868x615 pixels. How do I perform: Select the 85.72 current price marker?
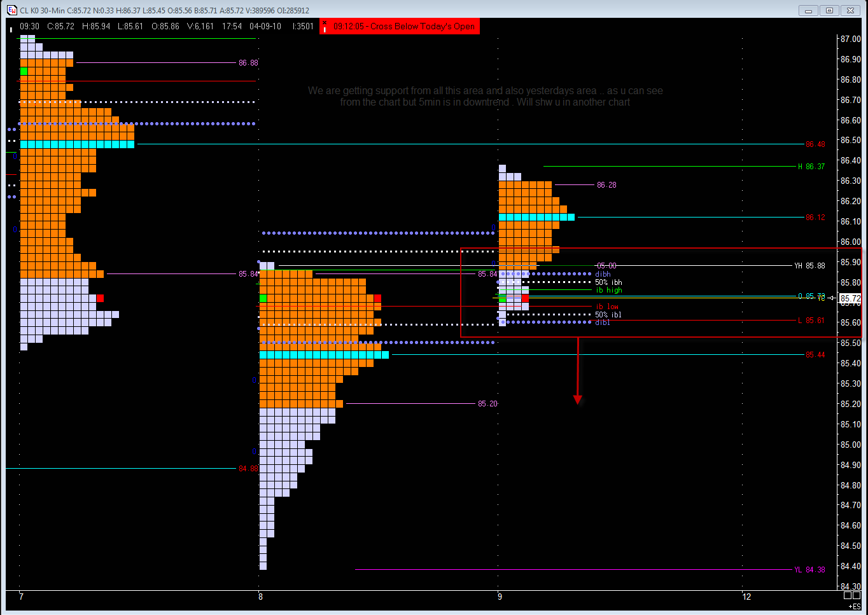point(850,298)
